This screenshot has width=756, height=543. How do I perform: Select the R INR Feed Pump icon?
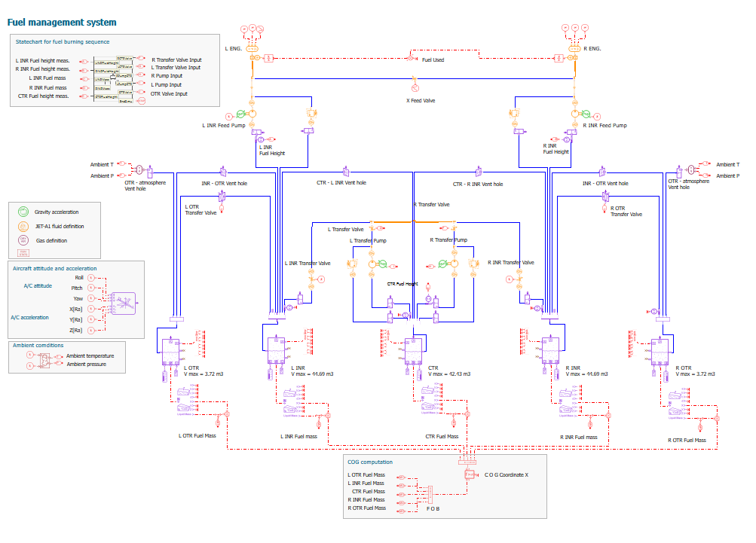point(574,114)
